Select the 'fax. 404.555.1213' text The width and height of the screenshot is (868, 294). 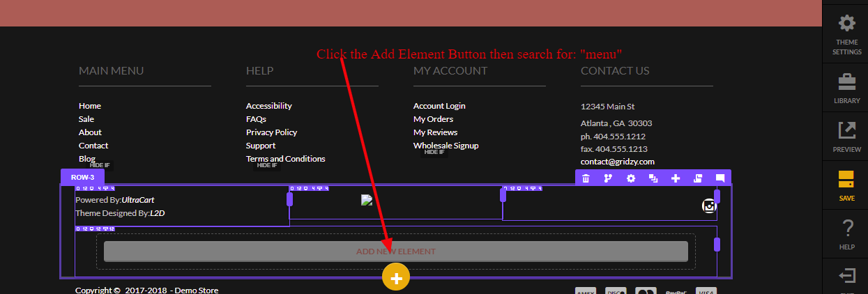[614, 149]
